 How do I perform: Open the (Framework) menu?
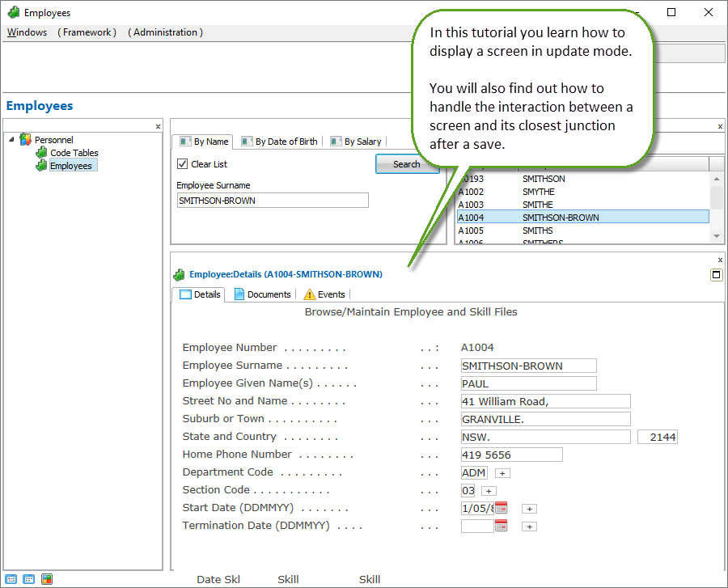pos(87,32)
